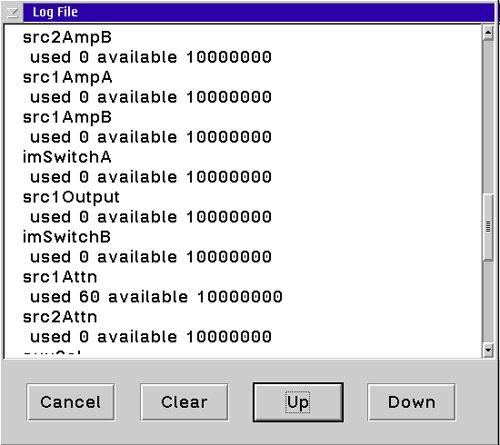Click the Log File title bar
Image resolution: width=500 pixels, height=445 pixels.
click(x=259, y=13)
